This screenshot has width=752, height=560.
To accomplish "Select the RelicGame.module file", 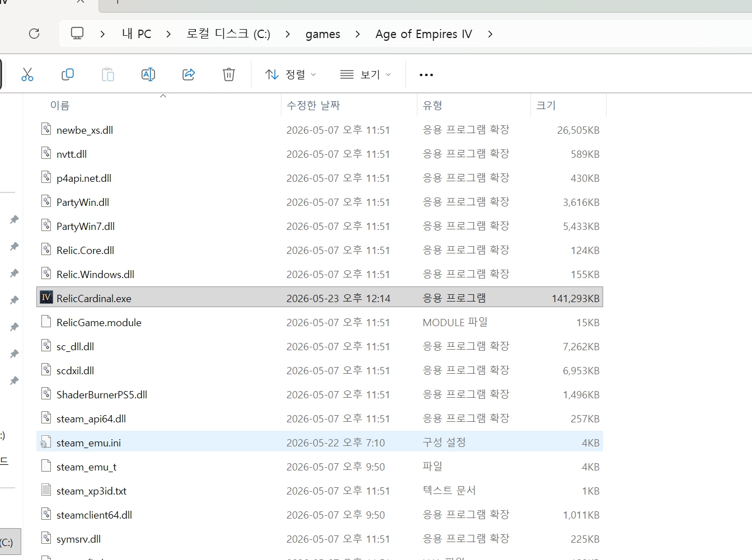I will point(319,322).
